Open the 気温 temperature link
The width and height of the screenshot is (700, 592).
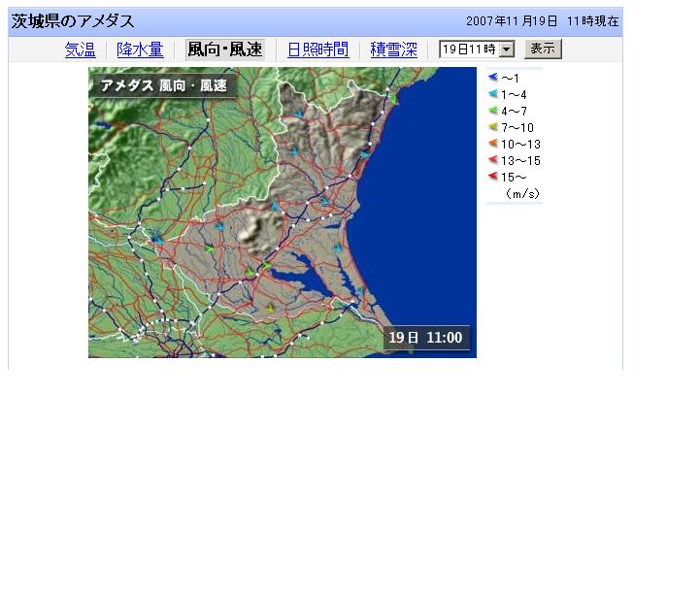click(80, 49)
